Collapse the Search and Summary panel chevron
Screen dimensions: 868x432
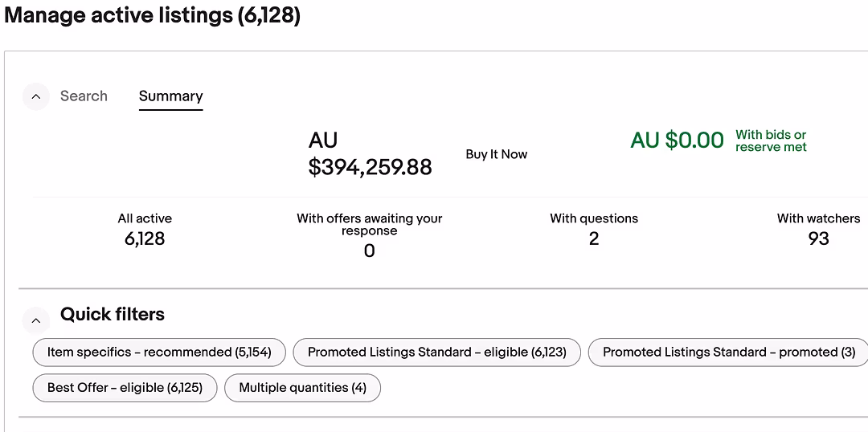tap(36, 96)
